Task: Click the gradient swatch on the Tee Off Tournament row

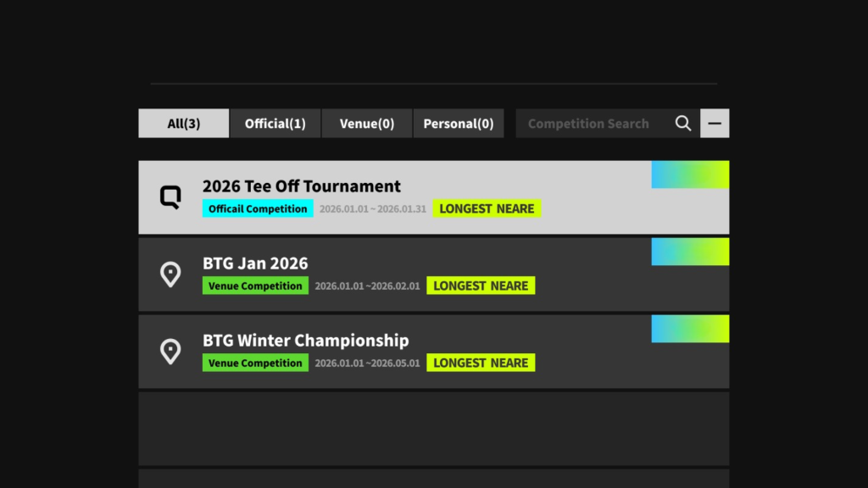Action: [690, 175]
